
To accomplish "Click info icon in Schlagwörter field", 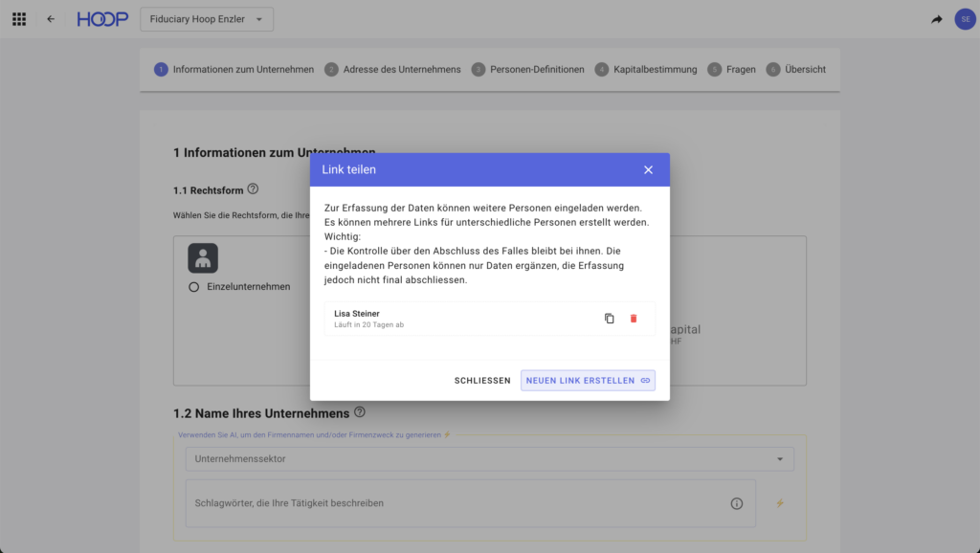I will [737, 503].
